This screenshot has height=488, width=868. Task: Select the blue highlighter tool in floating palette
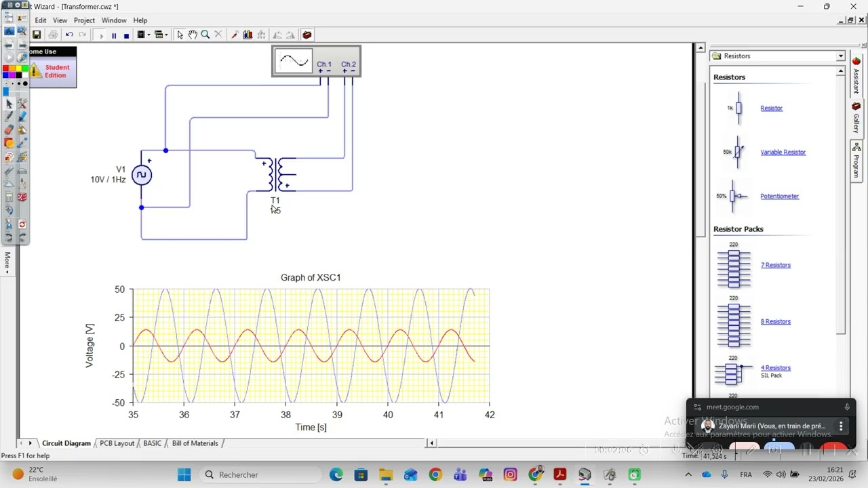22,117
